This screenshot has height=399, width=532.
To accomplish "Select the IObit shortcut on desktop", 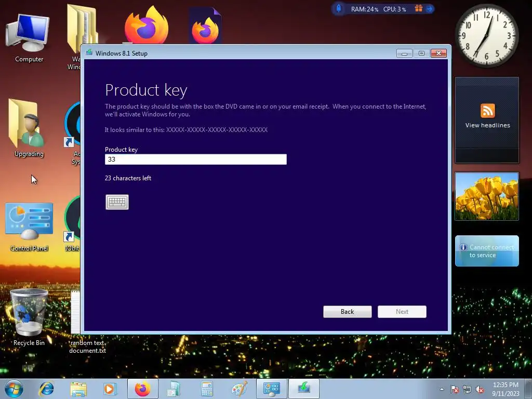I will 73,224.
